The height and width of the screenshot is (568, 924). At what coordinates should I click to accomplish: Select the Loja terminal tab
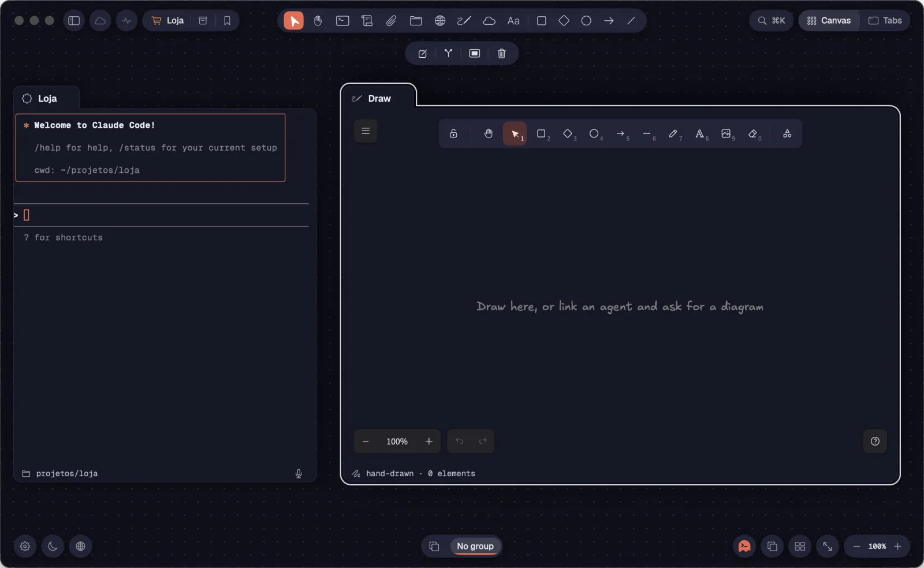pyautogui.click(x=46, y=98)
